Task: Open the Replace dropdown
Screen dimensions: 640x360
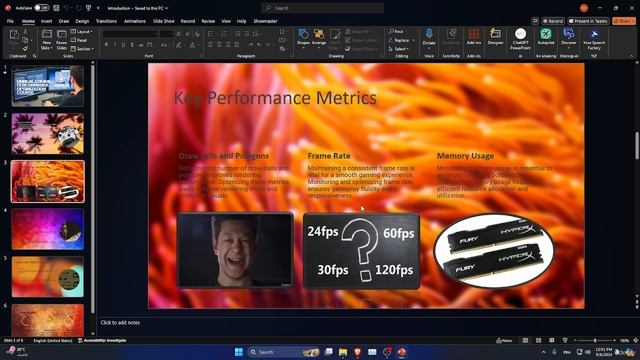Action: click(x=402, y=40)
